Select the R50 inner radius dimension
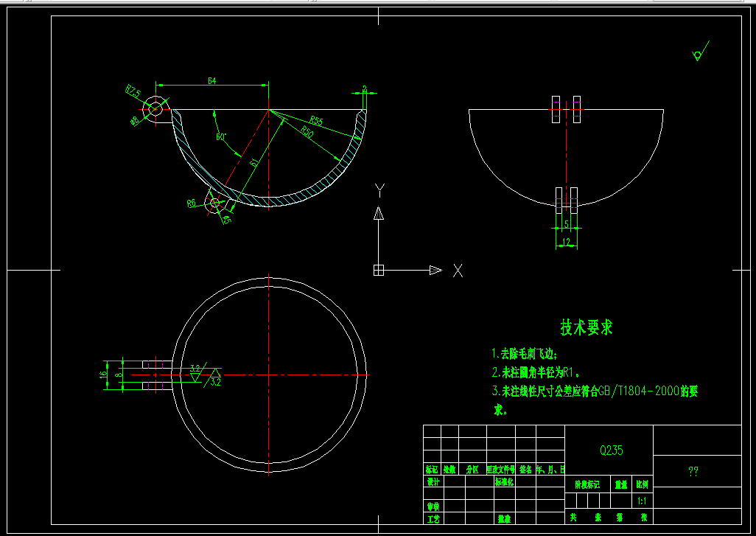 pos(307,131)
